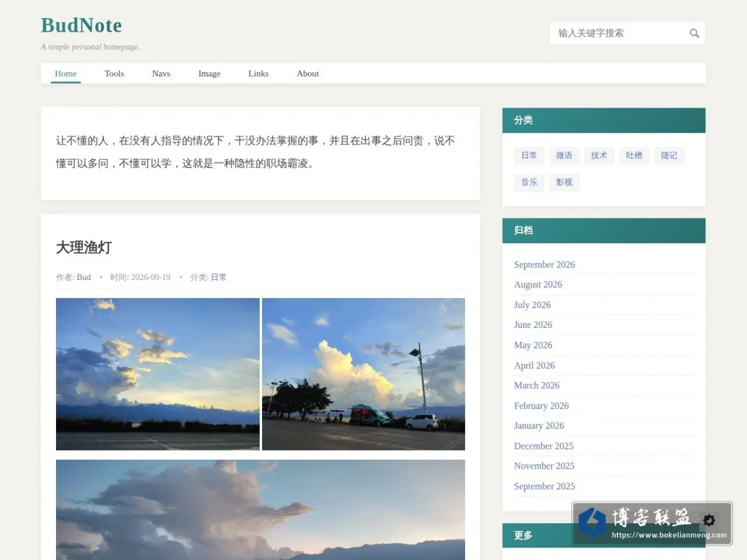Screen dimensions: 747x560
Task: Open the May 2026 archive
Action: point(533,345)
